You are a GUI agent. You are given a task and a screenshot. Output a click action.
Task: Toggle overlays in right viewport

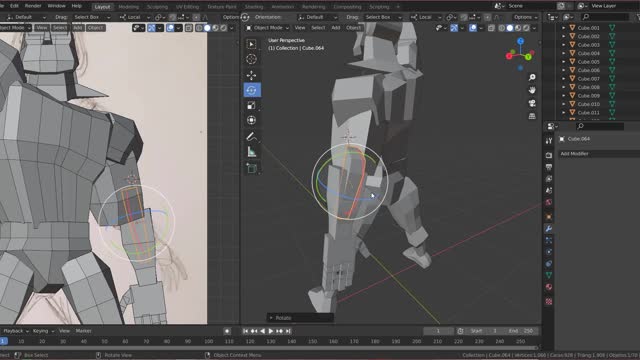pyautogui.click(x=473, y=28)
